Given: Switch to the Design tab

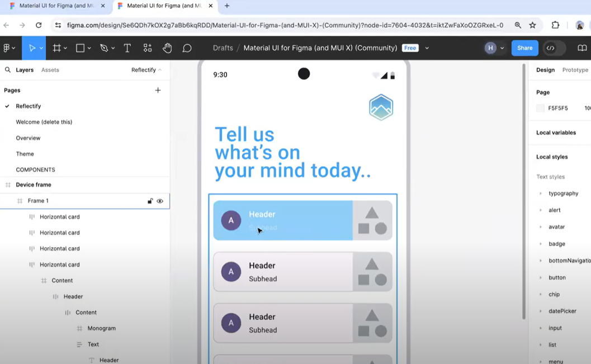Looking at the screenshot, I should [x=545, y=70].
